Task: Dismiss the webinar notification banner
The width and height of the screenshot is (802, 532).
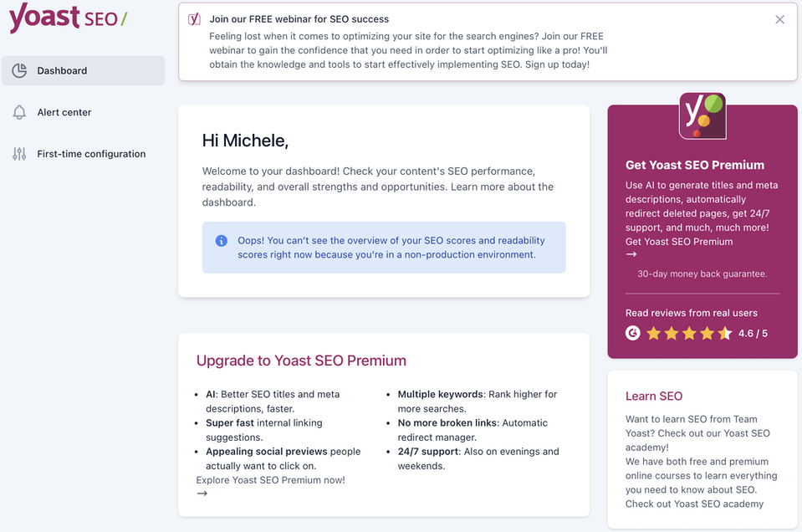Action: pos(779,19)
